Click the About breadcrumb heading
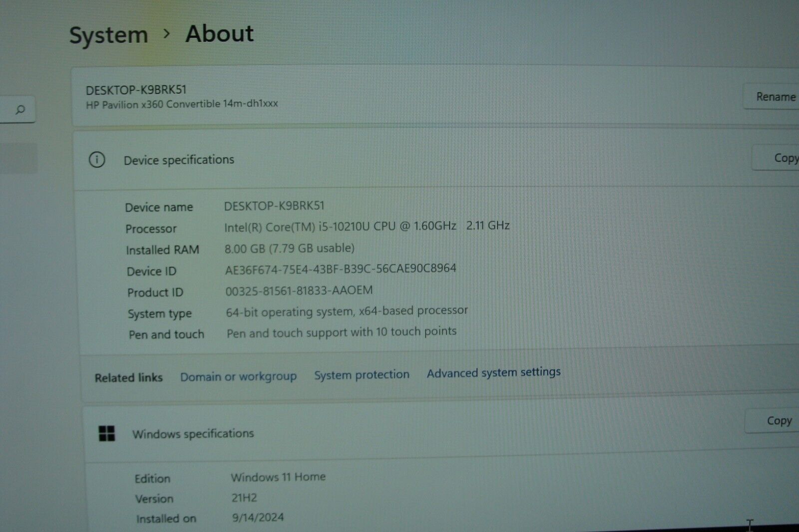799x532 pixels. pyautogui.click(x=219, y=33)
